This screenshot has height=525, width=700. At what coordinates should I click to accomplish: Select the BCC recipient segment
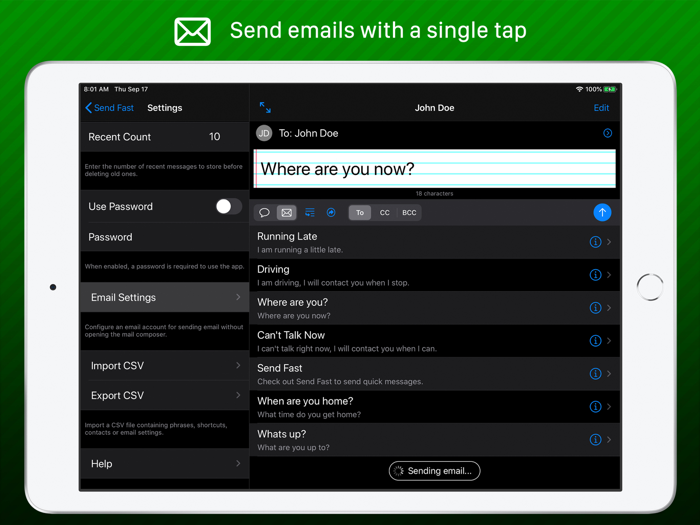pos(409,212)
